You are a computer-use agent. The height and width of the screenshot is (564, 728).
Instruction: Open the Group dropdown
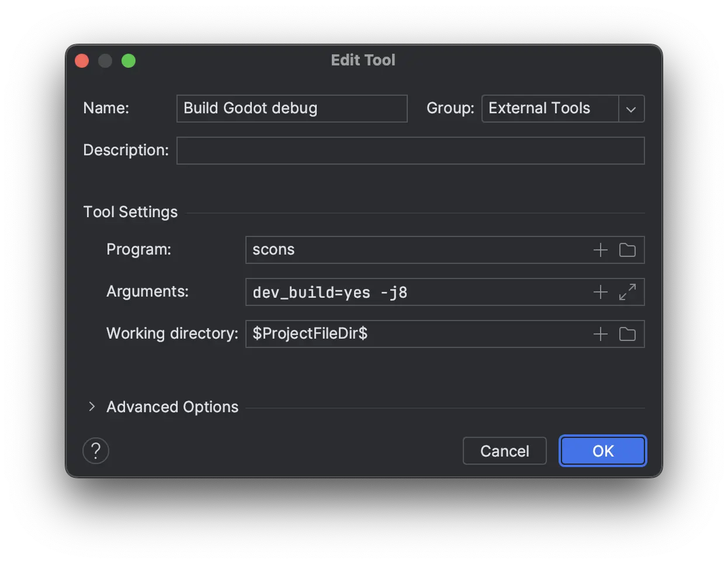point(562,109)
